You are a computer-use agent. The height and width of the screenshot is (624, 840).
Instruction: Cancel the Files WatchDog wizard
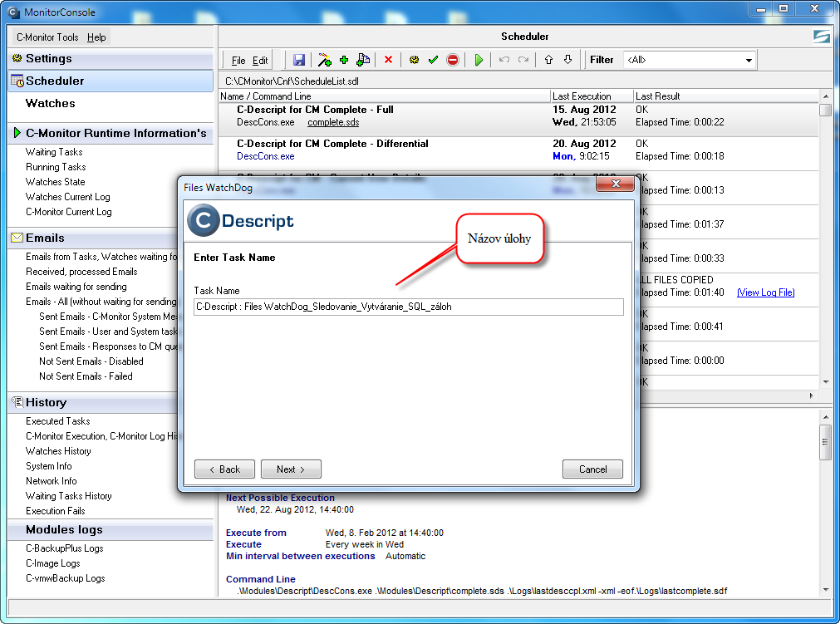[x=592, y=469]
